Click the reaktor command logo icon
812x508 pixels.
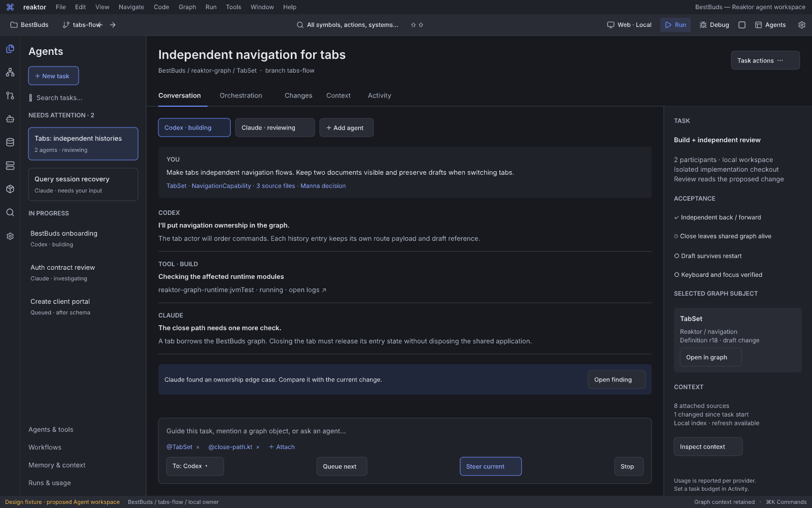pyautogui.click(x=10, y=7)
